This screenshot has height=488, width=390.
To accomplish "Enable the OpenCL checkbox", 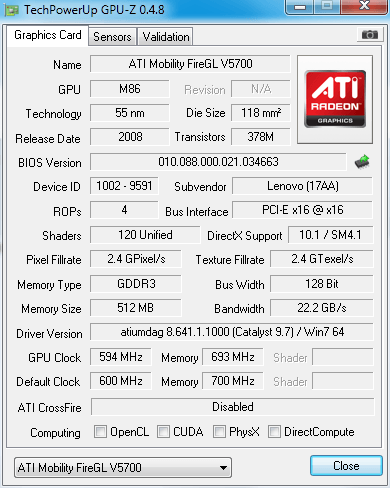I will tap(100, 431).
